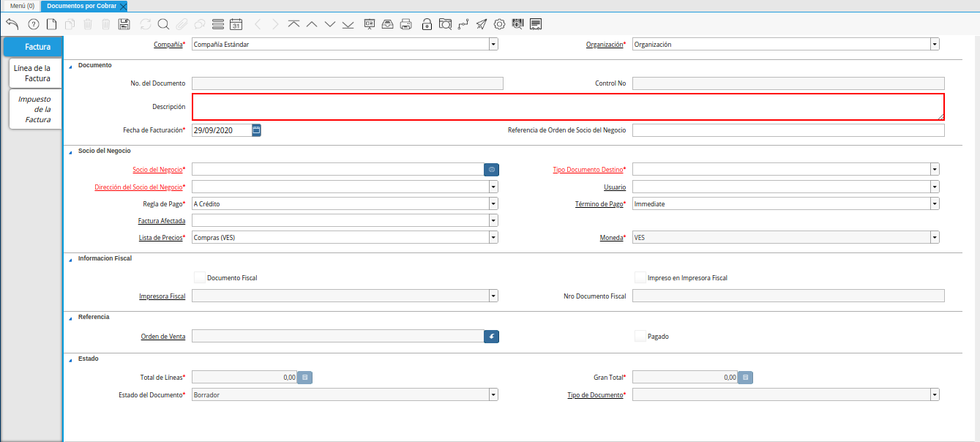Click the Orden de Venta lookup button

491,337
